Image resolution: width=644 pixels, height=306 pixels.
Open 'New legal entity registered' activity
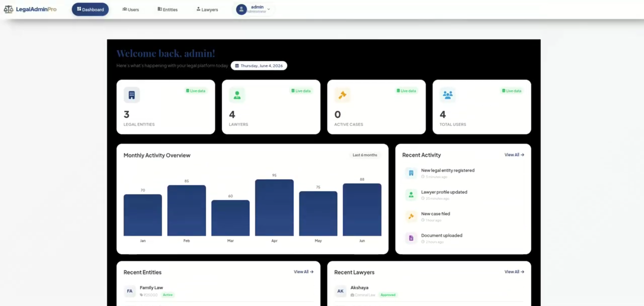pos(463,173)
